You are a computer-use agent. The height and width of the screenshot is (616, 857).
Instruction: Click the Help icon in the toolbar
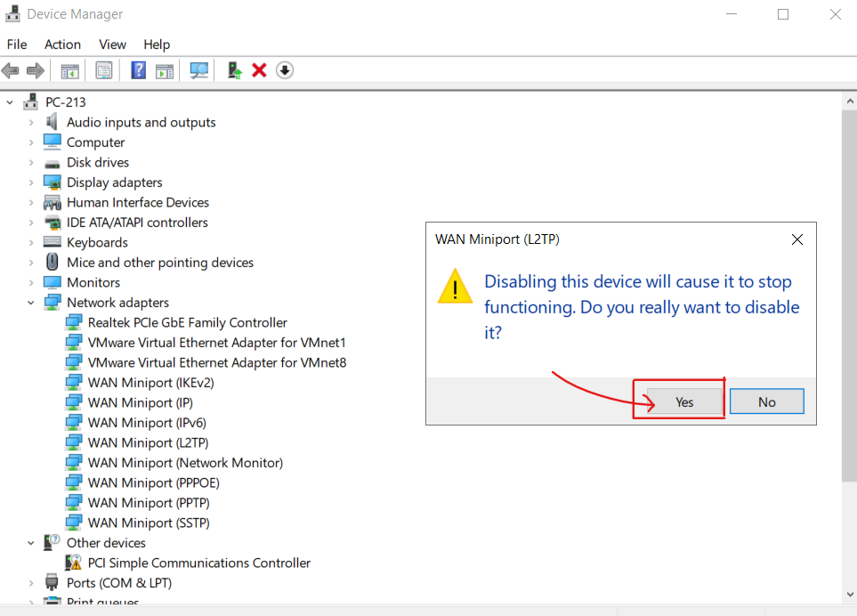pos(138,70)
